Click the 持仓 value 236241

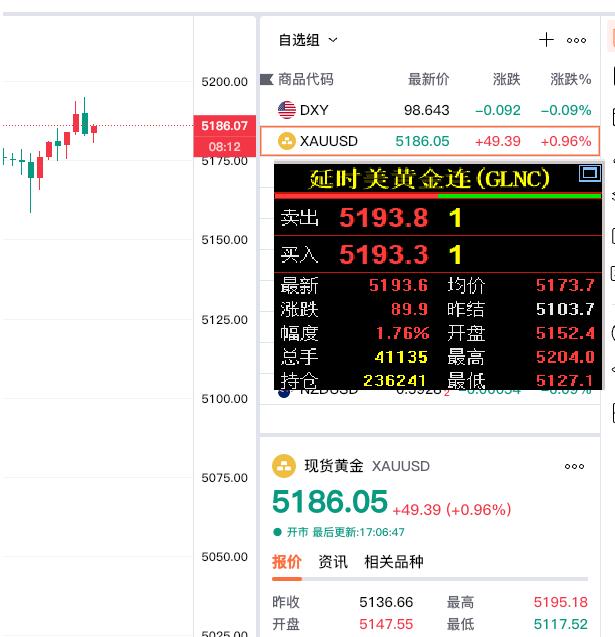tap(394, 381)
